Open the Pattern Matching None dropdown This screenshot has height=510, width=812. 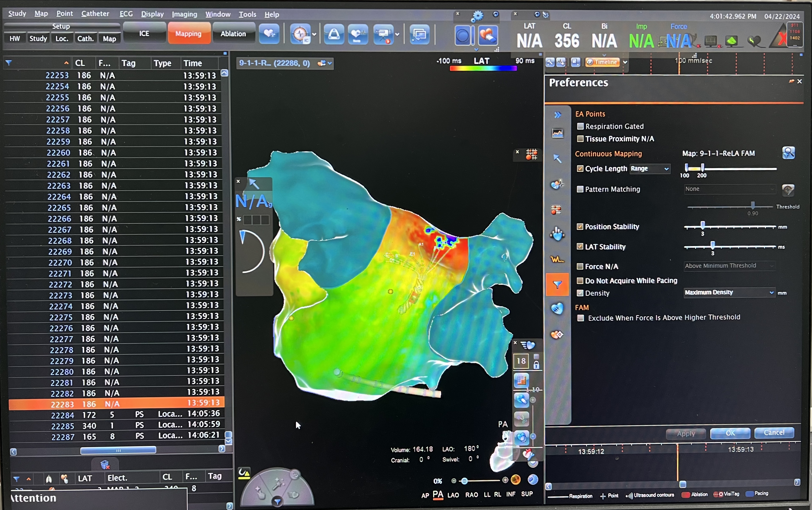pos(730,189)
